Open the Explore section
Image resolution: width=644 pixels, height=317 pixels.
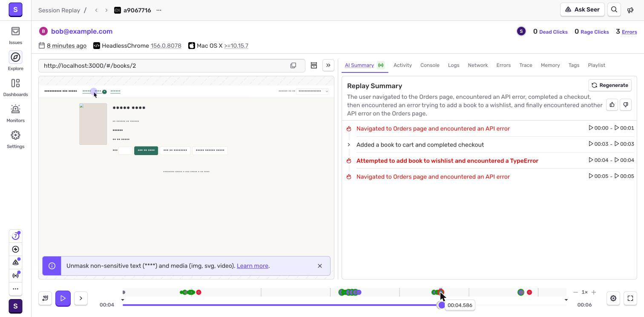15,62
